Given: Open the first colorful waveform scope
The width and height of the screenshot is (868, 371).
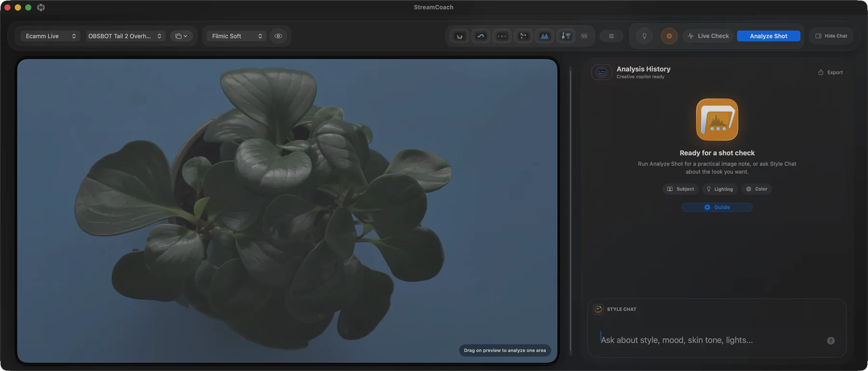Looking at the screenshot, I should click(x=460, y=36).
